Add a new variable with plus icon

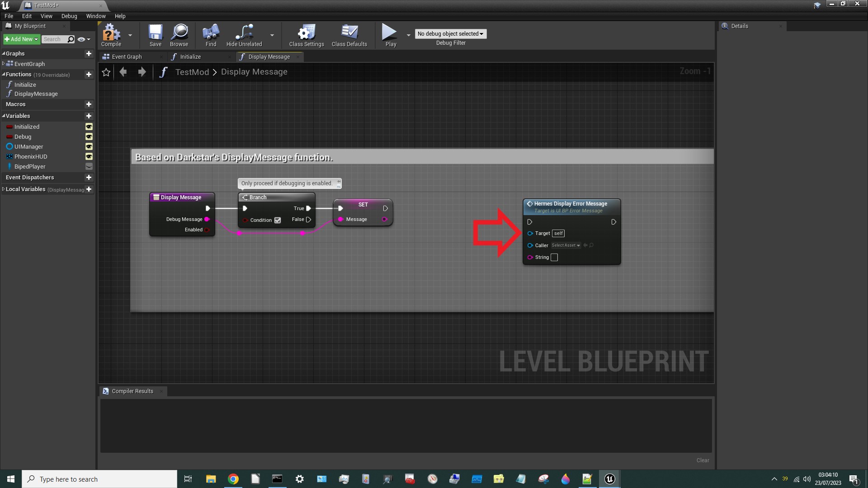click(89, 116)
